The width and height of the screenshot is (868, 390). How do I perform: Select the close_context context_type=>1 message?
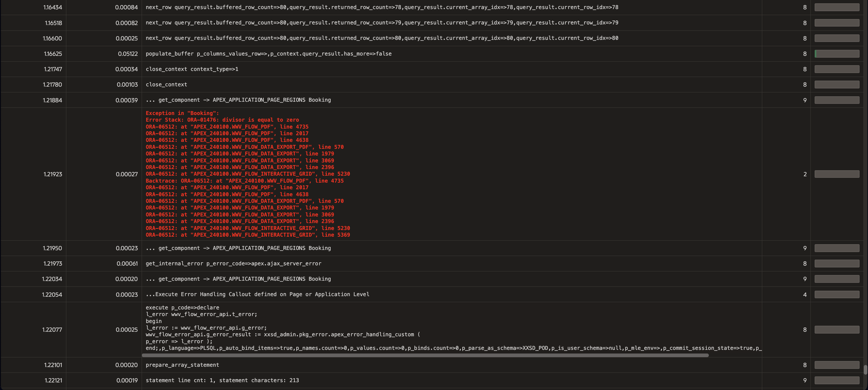point(192,69)
